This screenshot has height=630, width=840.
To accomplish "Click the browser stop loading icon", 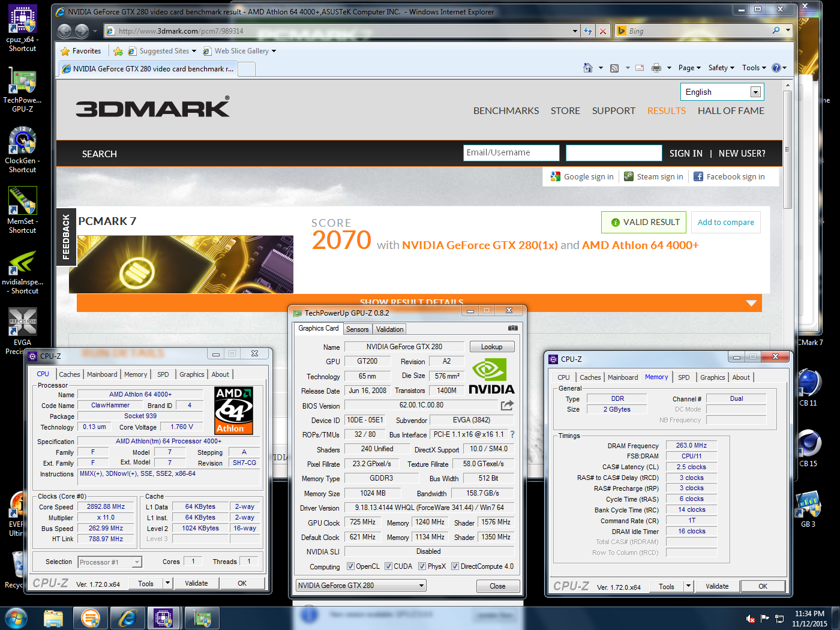I will pyautogui.click(x=603, y=31).
